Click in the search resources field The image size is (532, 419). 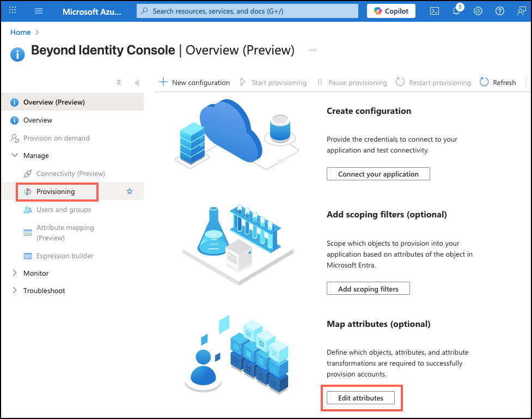tap(248, 11)
